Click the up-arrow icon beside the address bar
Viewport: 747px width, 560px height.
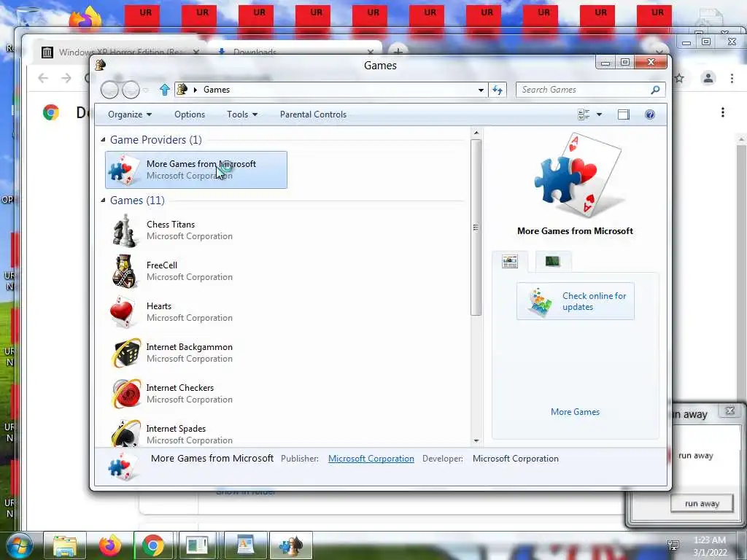165,90
